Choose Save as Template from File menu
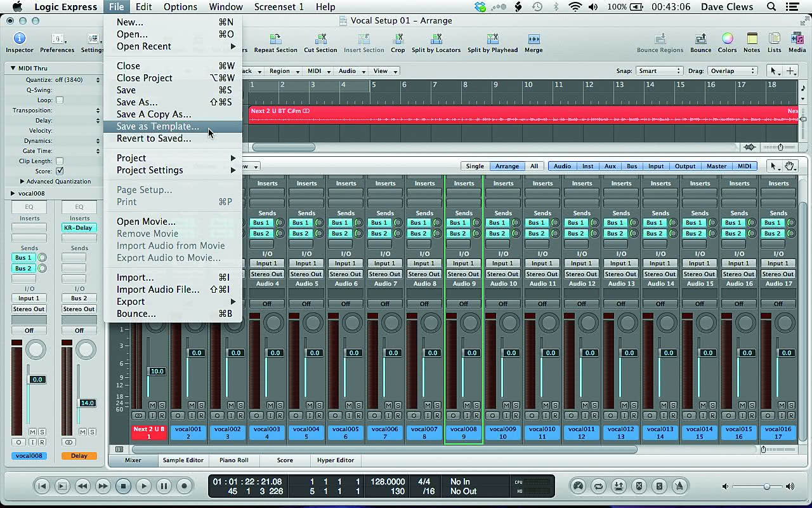Screen dimensions: 812x508 click(173, 126)
